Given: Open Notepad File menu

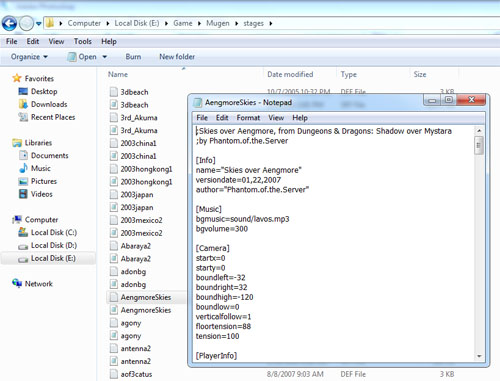Looking at the screenshot, I should tap(202, 118).
